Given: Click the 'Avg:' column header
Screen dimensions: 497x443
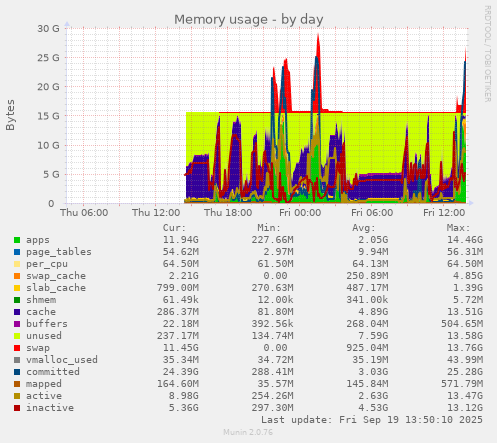Looking at the screenshot, I should pos(364,228).
